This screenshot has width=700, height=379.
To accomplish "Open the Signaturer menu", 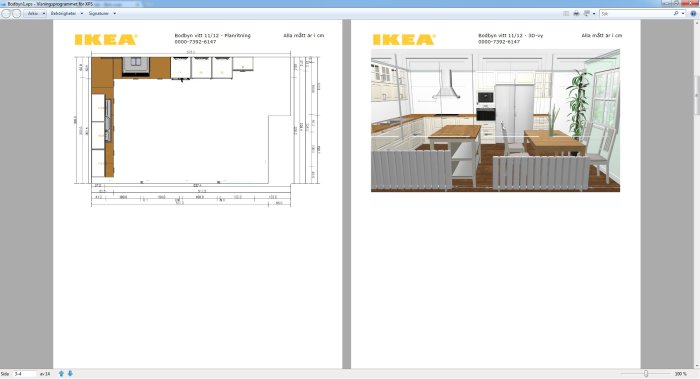I will [98, 13].
